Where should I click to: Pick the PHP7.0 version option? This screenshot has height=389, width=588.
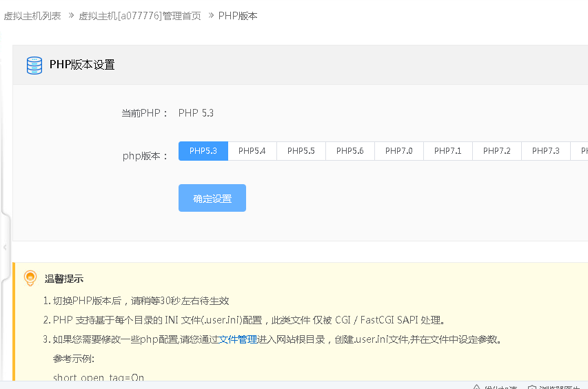tap(399, 151)
